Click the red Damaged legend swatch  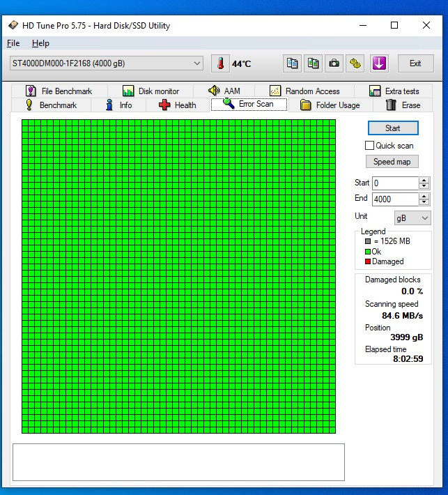tap(368, 261)
